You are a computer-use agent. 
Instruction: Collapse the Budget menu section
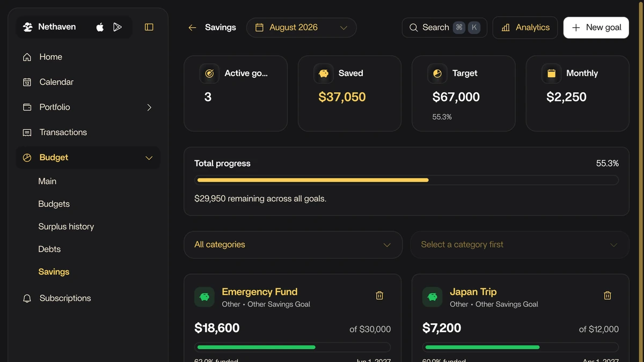pos(149,158)
